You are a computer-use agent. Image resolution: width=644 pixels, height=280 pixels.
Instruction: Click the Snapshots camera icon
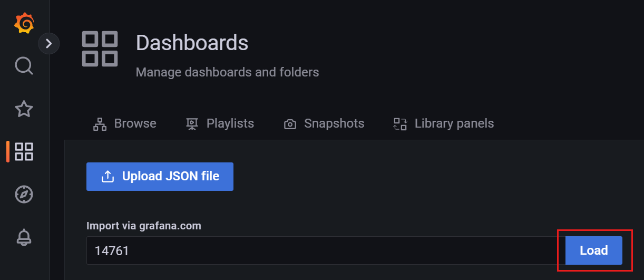coord(290,124)
